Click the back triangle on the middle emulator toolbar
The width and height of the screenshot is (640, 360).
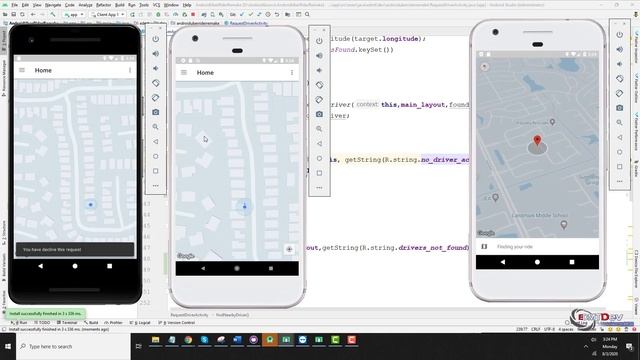(x=319, y=144)
